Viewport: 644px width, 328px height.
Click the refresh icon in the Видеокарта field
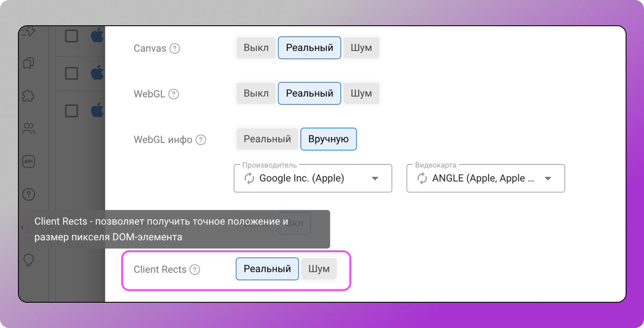coord(422,178)
